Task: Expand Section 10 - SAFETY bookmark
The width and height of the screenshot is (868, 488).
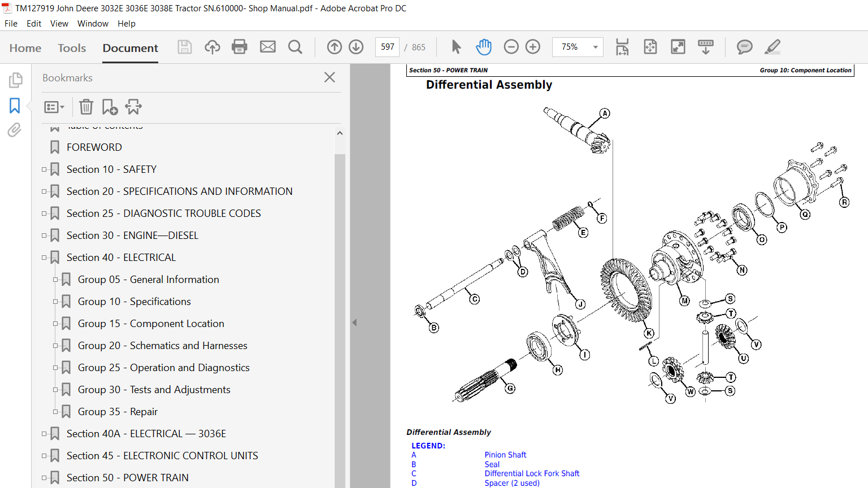Action: click(44, 169)
